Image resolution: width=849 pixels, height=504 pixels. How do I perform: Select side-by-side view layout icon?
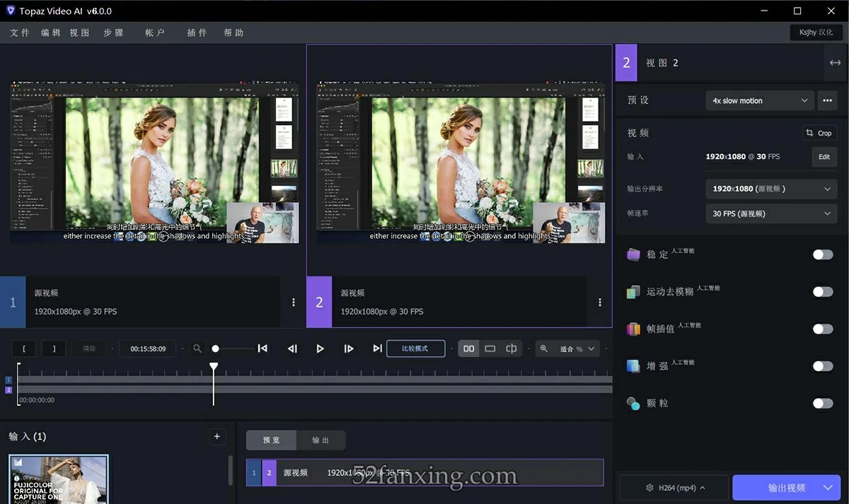(468, 348)
